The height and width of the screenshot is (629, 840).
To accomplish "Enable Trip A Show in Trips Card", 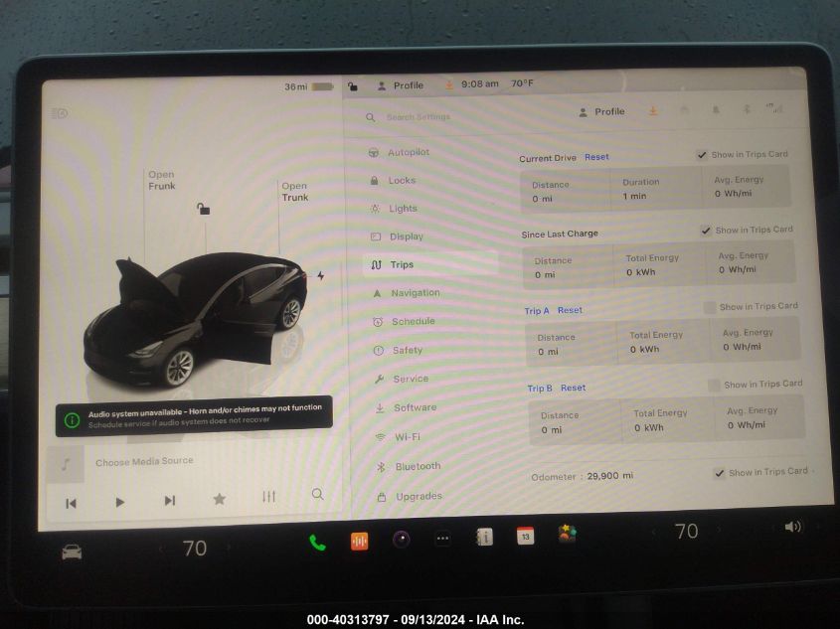I will (x=710, y=308).
